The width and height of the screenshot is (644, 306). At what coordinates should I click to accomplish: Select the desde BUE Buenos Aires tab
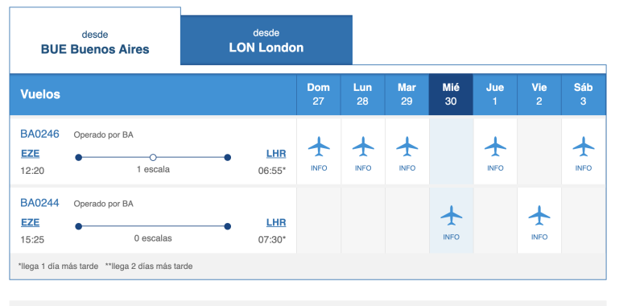(95, 42)
